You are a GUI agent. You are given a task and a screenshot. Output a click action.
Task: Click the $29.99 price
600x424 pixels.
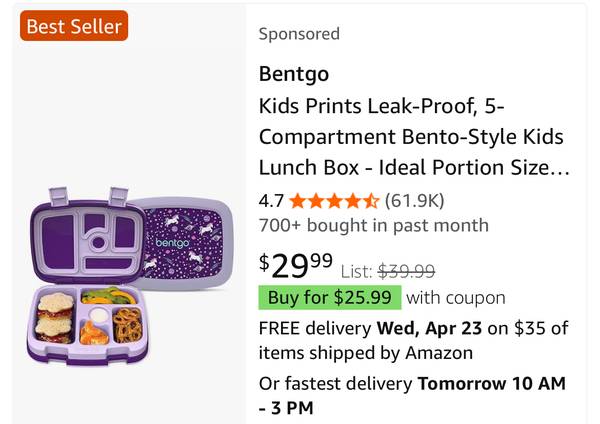[x=296, y=265]
